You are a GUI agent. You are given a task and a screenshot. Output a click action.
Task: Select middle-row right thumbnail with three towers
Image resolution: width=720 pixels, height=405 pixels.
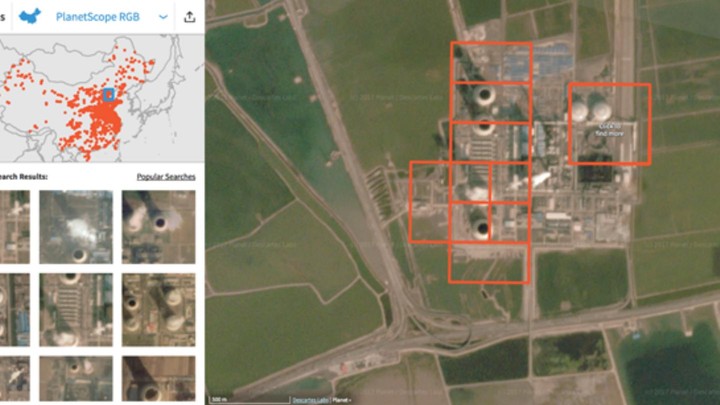click(x=158, y=310)
